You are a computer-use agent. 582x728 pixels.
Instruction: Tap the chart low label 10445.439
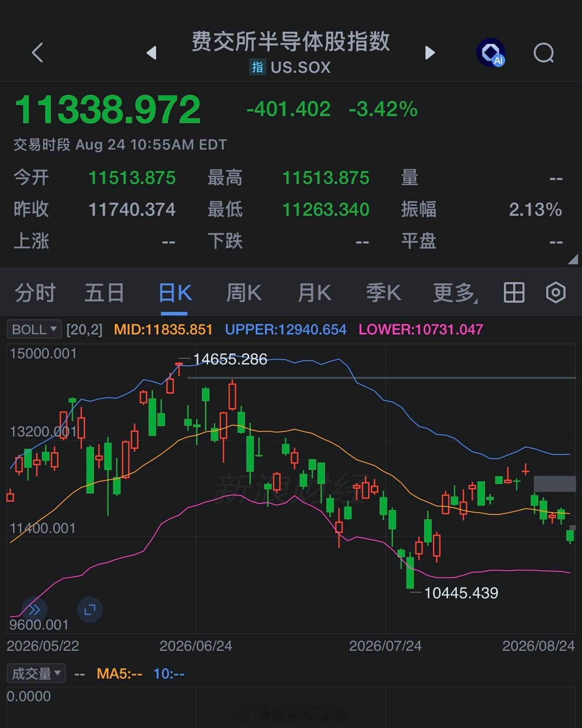click(x=461, y=593)
